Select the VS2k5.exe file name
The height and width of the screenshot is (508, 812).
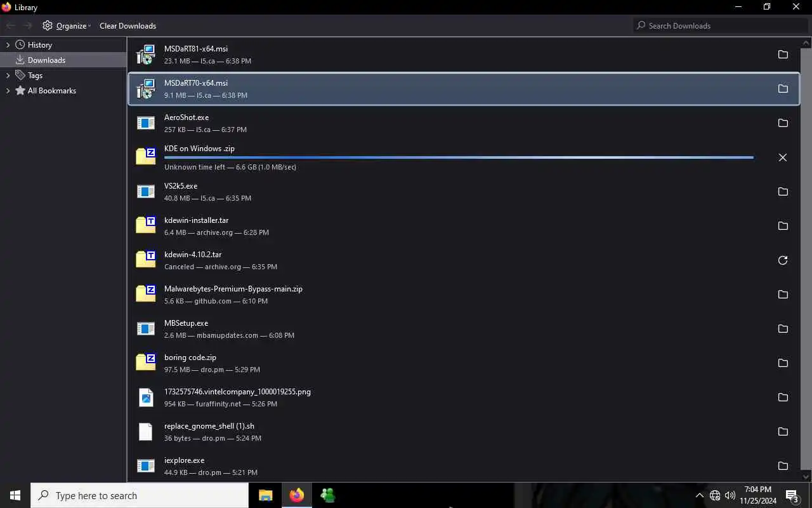[x=181, y=186]
